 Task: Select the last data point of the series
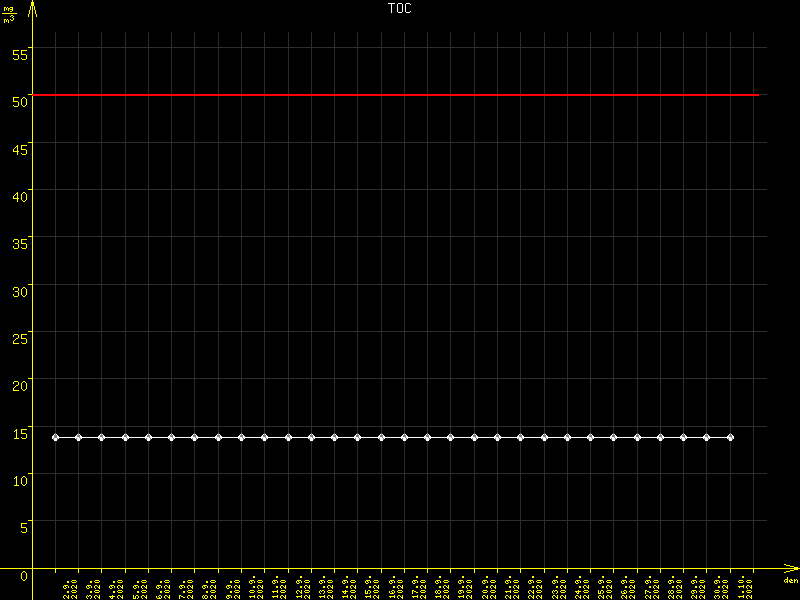point(730,437)
